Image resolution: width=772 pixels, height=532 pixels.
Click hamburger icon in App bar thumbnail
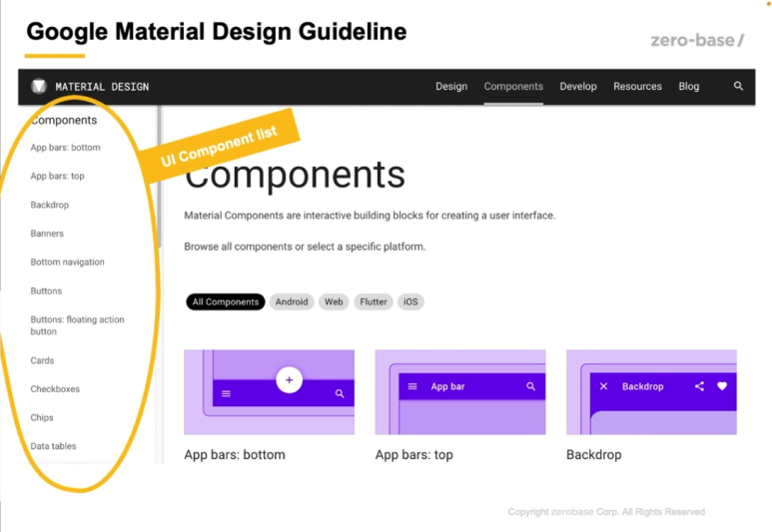[412, 386]
